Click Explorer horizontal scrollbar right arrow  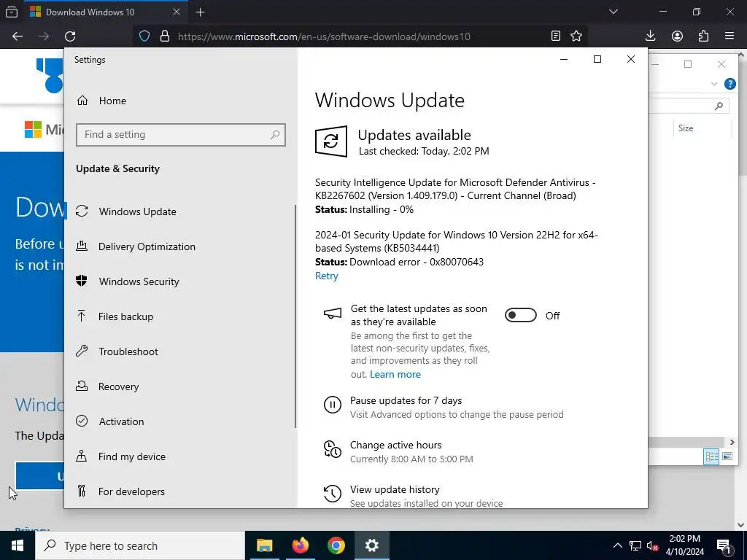coord(732,442)
